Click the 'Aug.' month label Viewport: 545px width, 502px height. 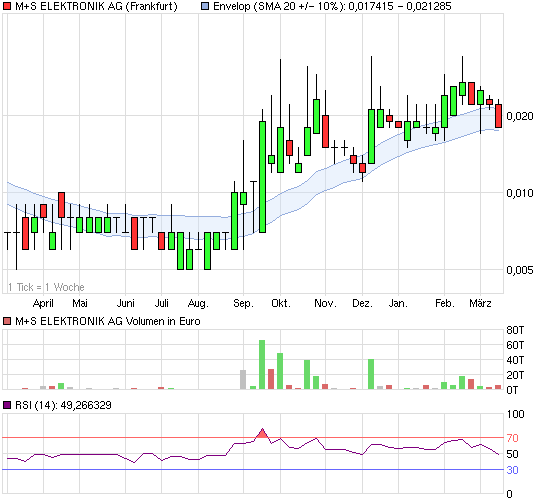click(198, 304)
